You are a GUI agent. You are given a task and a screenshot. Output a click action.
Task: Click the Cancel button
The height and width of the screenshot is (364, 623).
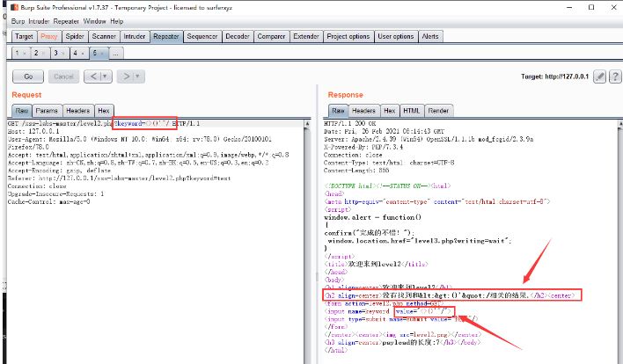point(63,76)
